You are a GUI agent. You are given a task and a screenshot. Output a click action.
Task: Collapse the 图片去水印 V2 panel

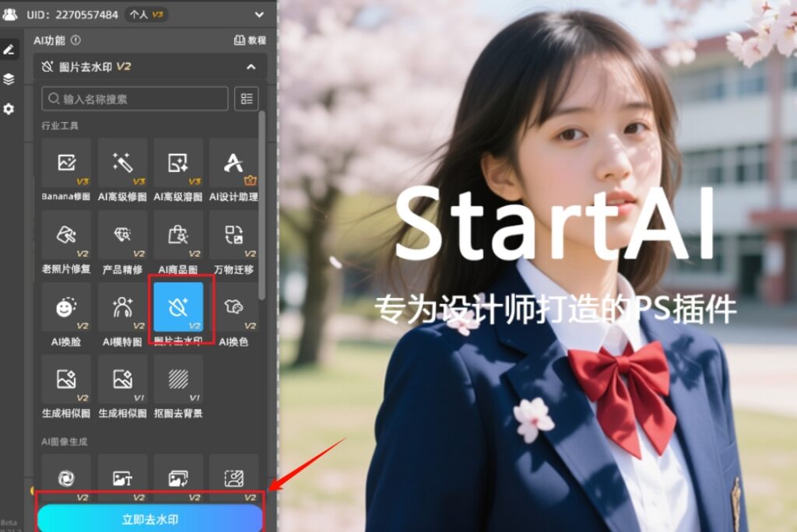[x=251, y=67]
